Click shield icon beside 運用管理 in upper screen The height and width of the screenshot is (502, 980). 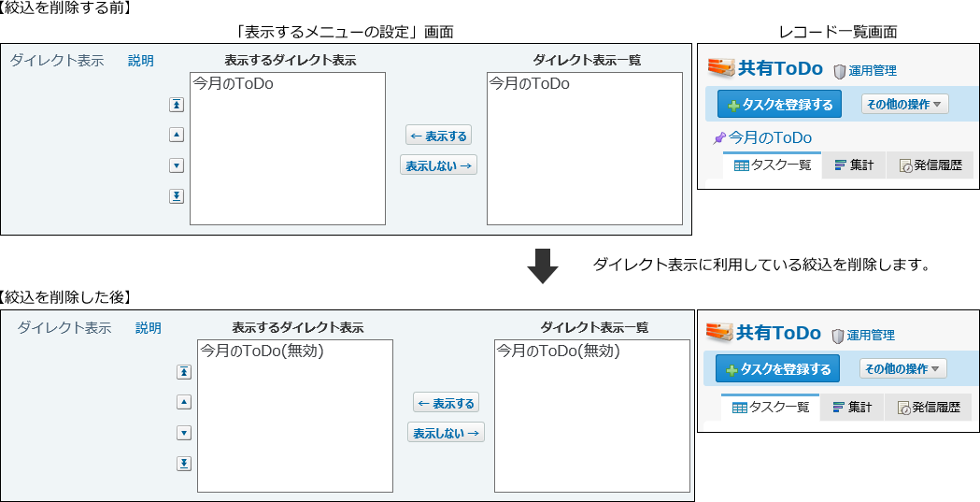pos(840,71)
